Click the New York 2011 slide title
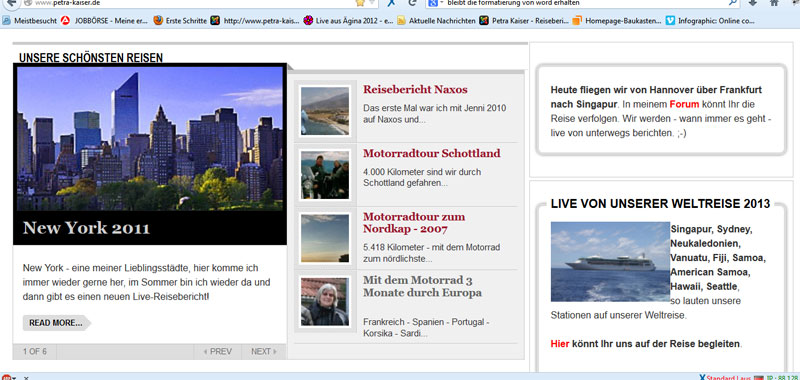Screen dimensions: 800x380 (x=86, y=227)
